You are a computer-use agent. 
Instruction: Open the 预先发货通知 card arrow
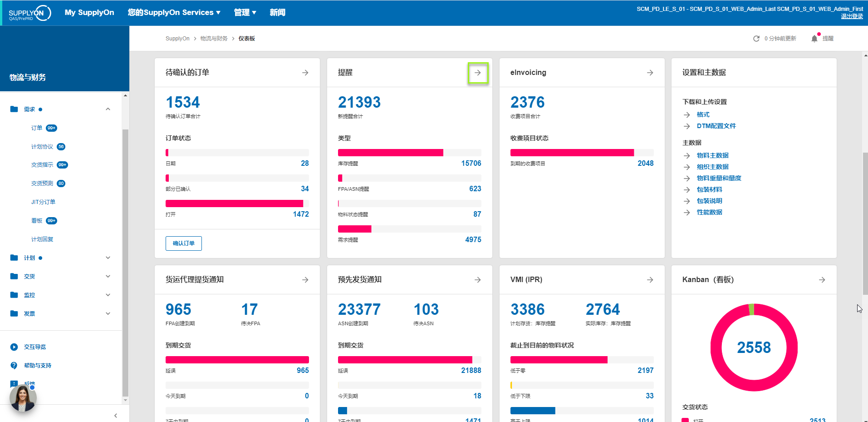(x=478, y=280)
